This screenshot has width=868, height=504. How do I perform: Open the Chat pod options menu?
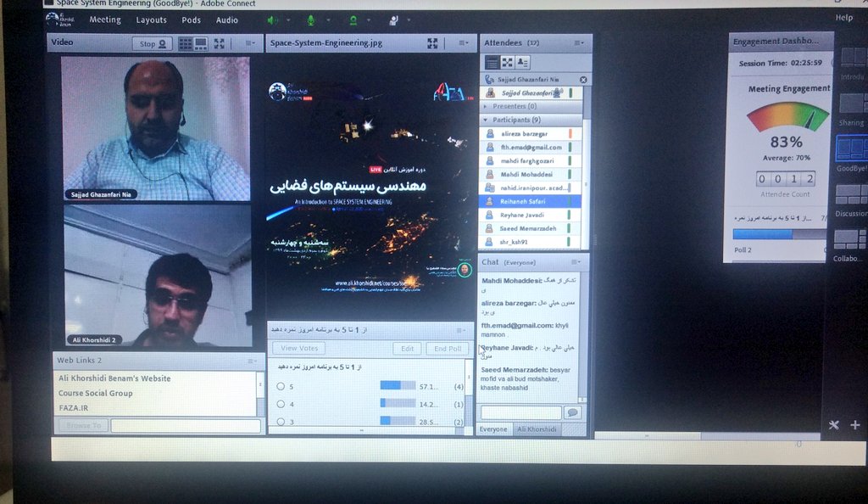coord(576,262)
